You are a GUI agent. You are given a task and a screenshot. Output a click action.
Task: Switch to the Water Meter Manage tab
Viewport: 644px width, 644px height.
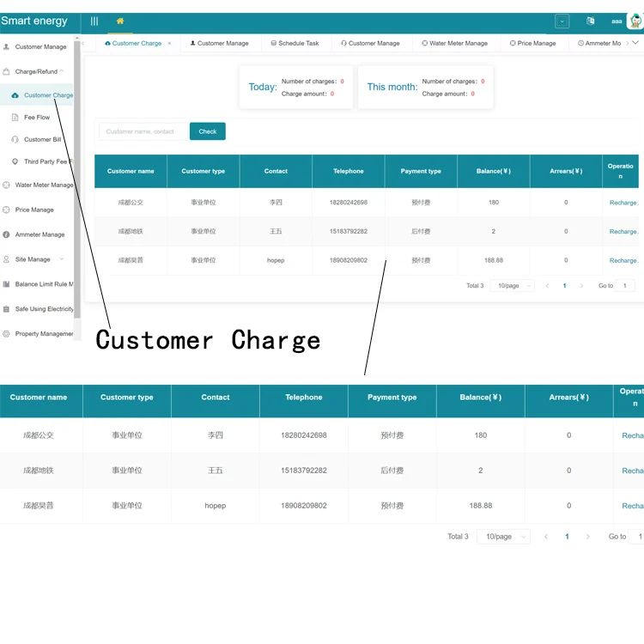[x=454, y=43]
